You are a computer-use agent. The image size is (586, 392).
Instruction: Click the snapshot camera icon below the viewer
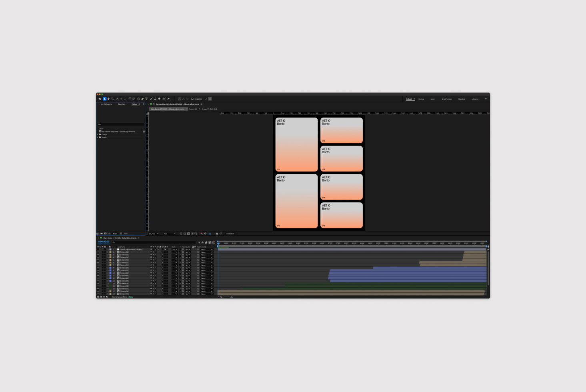pos(217,234)
